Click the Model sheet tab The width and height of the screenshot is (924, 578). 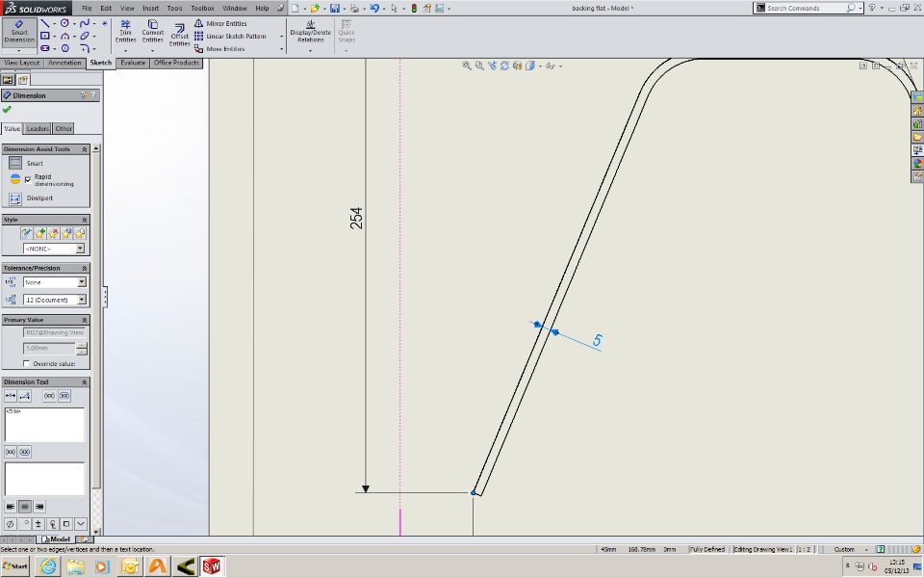tap(57, 539)
